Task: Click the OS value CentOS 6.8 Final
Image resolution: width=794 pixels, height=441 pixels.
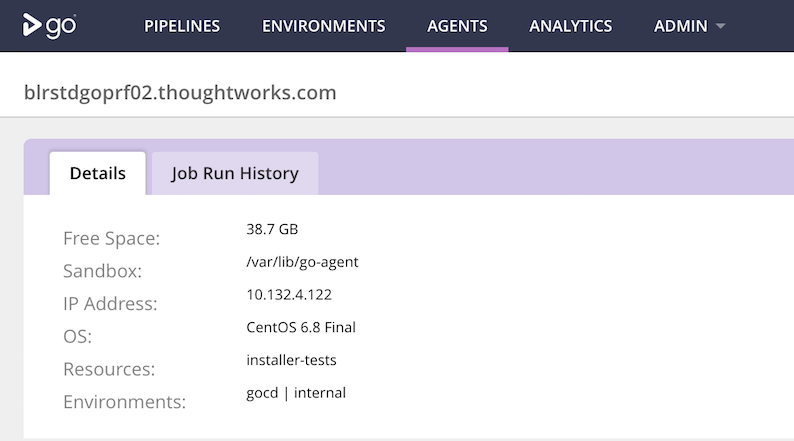Action: [x=301, y=327]
